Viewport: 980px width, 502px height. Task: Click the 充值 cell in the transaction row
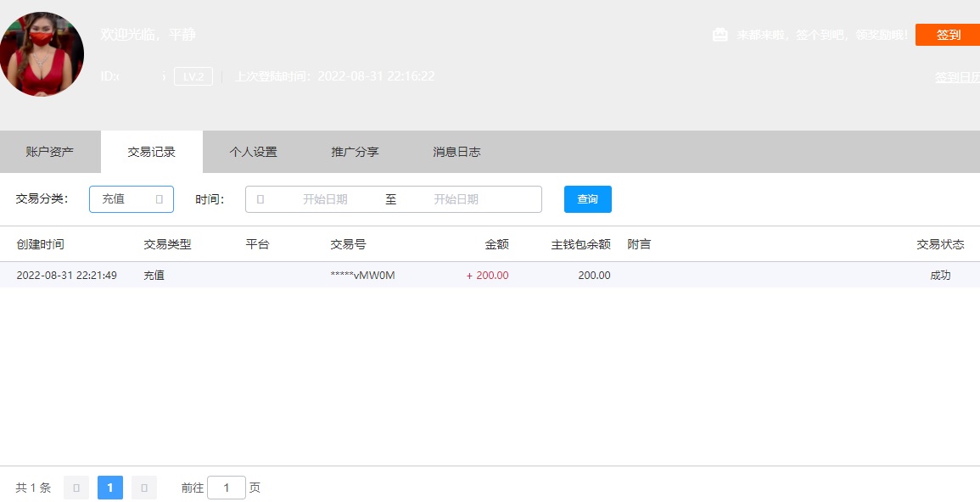[x=154, y=276]
